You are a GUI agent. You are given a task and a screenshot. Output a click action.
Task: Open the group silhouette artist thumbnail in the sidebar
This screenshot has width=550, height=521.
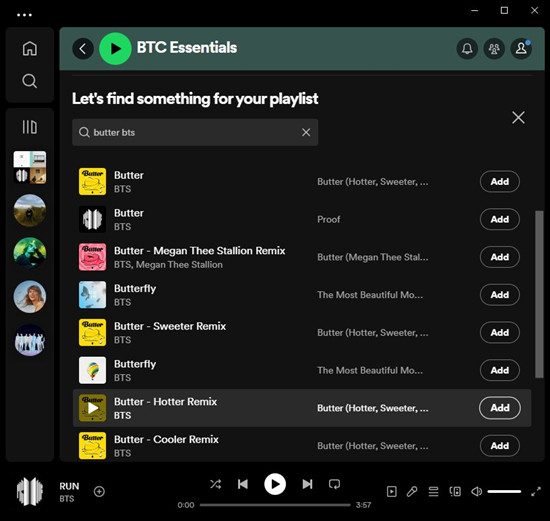[29, 340]
